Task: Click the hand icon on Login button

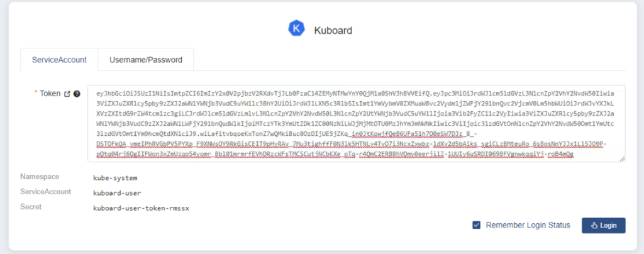Action: click(x=594, y=225)
